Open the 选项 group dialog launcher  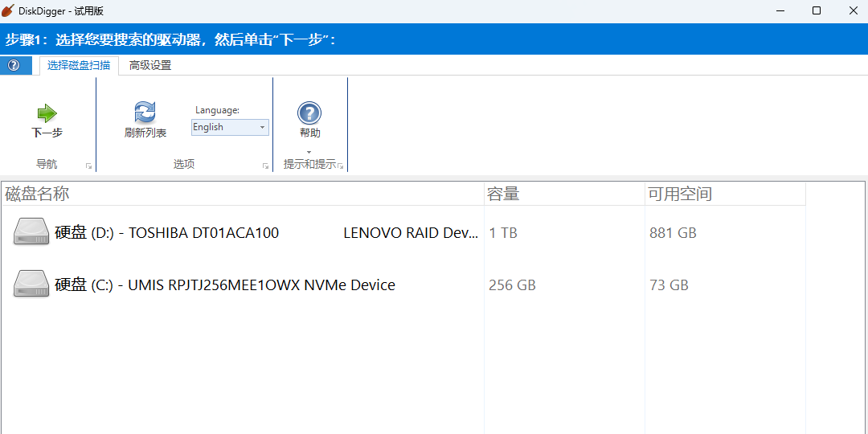point(265,166)
